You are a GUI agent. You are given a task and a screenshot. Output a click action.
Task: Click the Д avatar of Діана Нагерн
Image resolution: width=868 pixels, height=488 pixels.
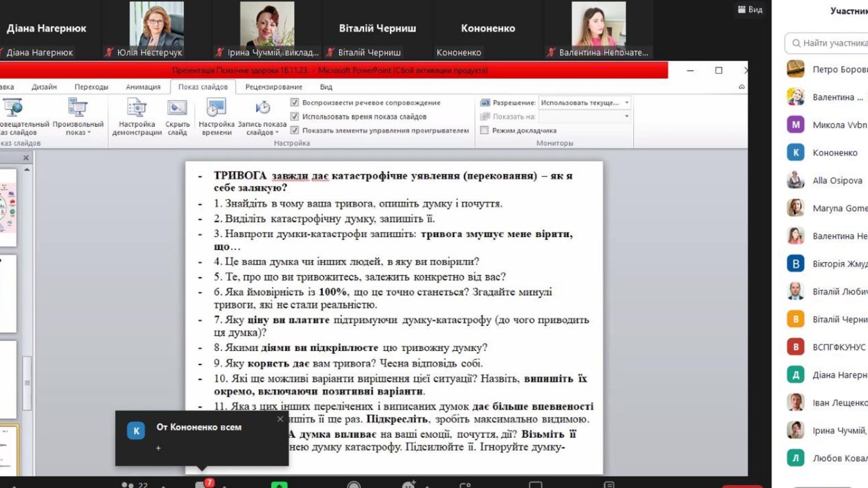coord(796,375)
